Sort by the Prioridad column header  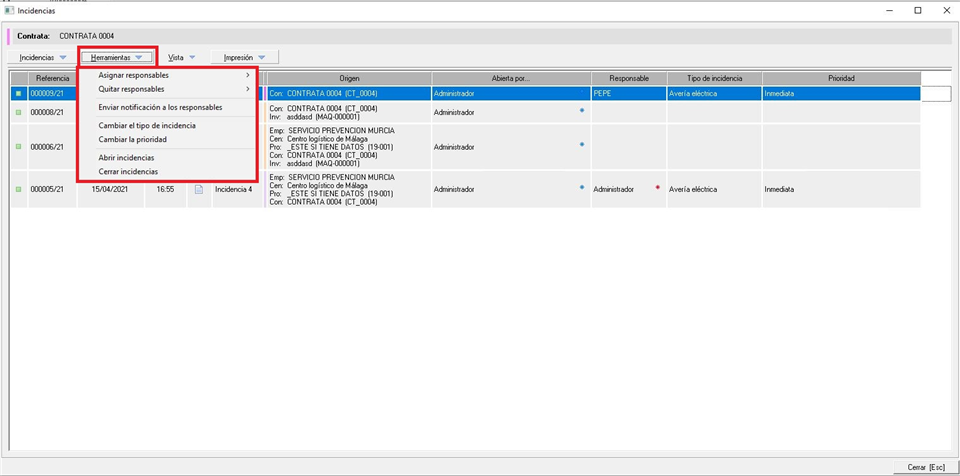coord(840,78)
